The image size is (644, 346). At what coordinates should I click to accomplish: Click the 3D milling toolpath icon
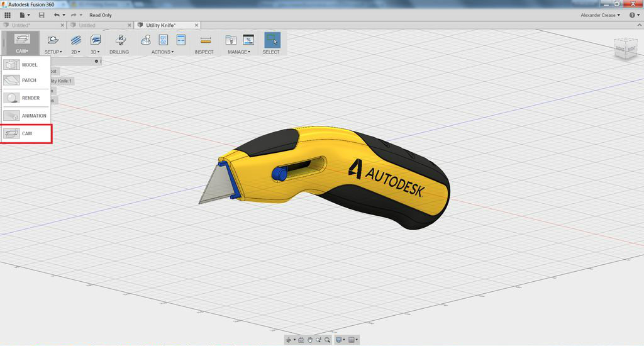(96, 40)
